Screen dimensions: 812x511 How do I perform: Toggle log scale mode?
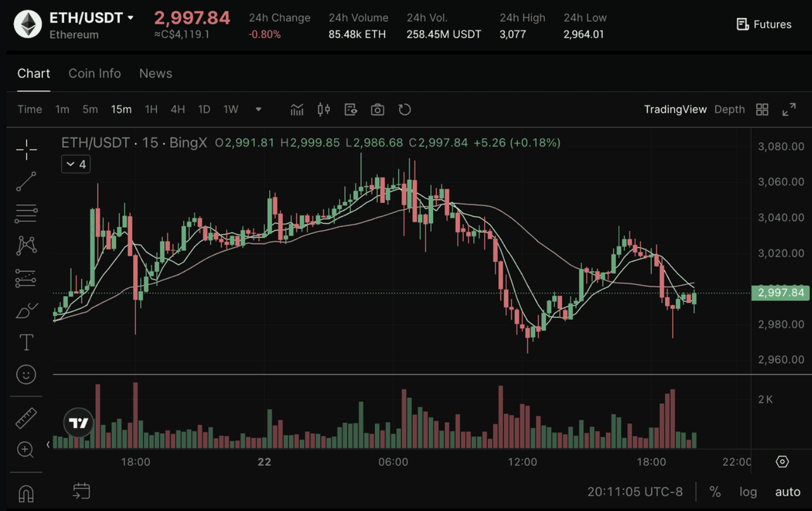(x=748, y=491)
